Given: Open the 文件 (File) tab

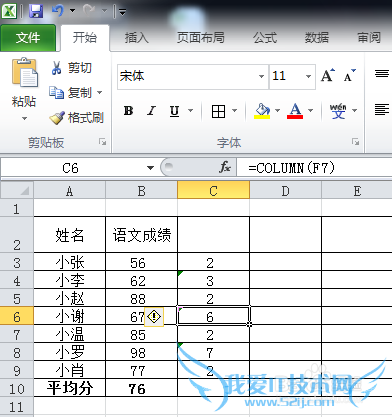Looking at the screenshot, I should coord(28,38).
